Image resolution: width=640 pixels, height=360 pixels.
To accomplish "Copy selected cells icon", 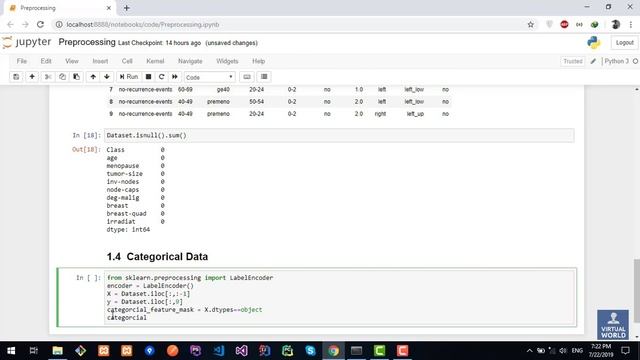I will [62, 77].
